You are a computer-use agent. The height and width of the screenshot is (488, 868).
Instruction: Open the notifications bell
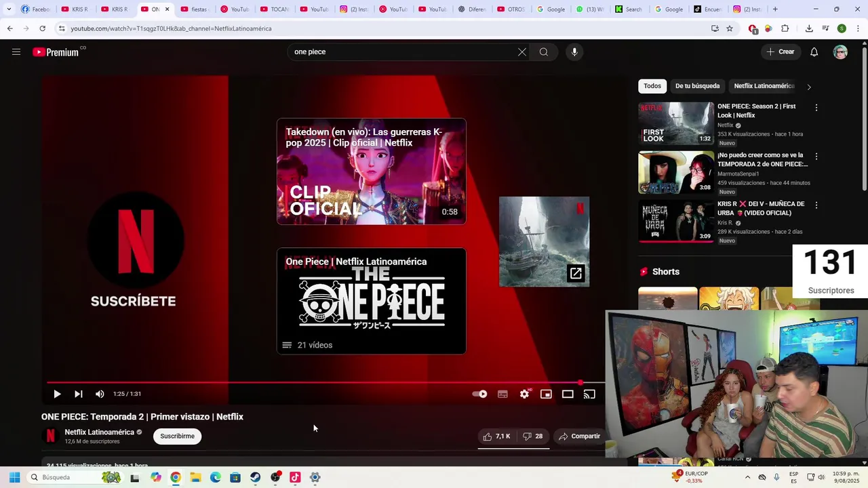[x=814, y=52]
